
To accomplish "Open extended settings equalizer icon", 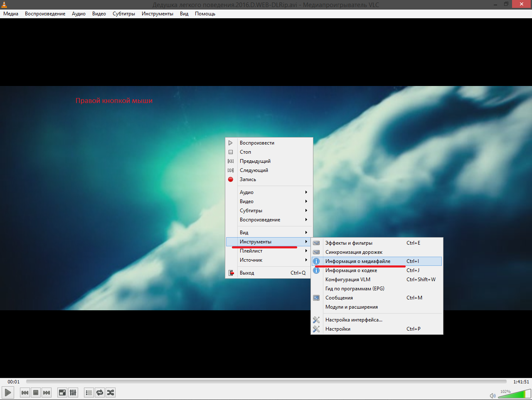I will point(73,393).
